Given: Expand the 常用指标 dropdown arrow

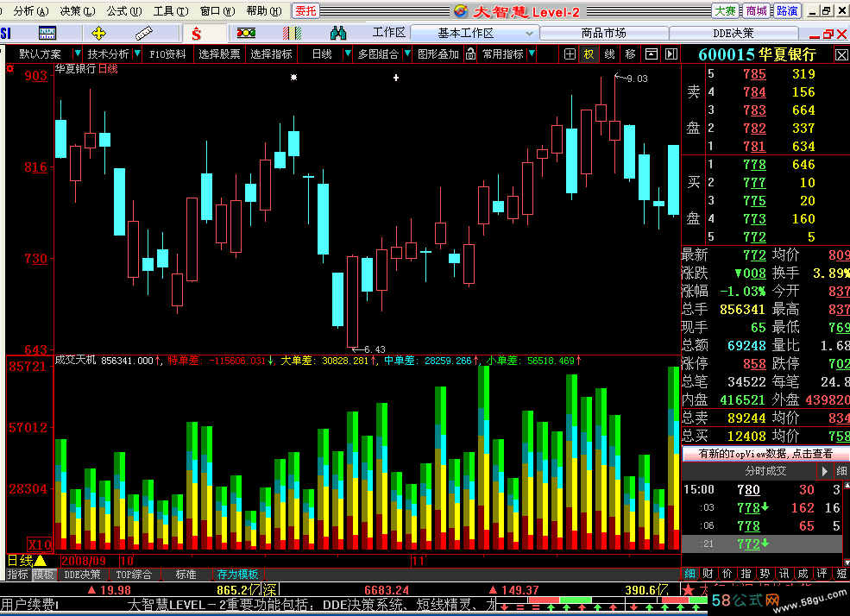Looking at the screenshot, I should 532,53.
